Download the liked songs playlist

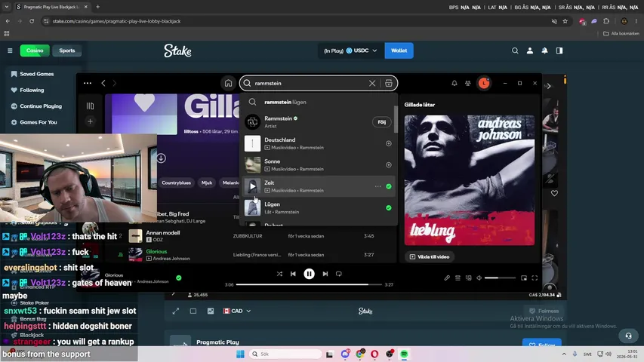click(x=161, y=158)
